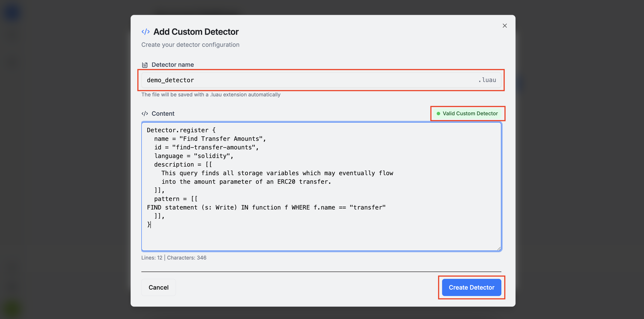Click the .luau extension helper text
Screen dimensions: 644x319
[x=211, y=95]
